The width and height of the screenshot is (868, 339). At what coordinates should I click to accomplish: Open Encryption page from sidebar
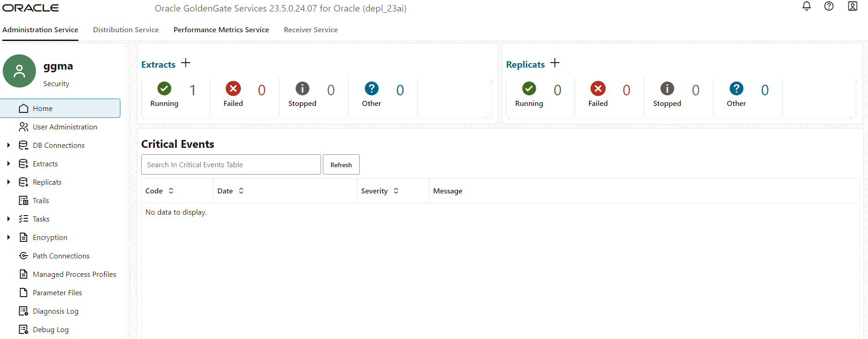[50, 237]
